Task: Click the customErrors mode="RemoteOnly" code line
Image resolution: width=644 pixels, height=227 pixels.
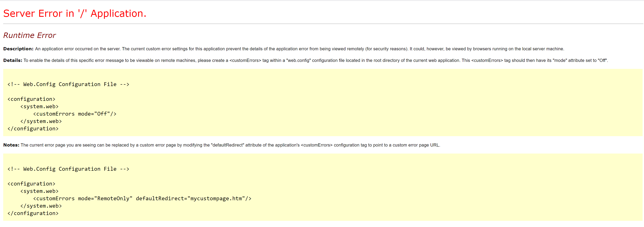Action: click(x=142, y=198)
